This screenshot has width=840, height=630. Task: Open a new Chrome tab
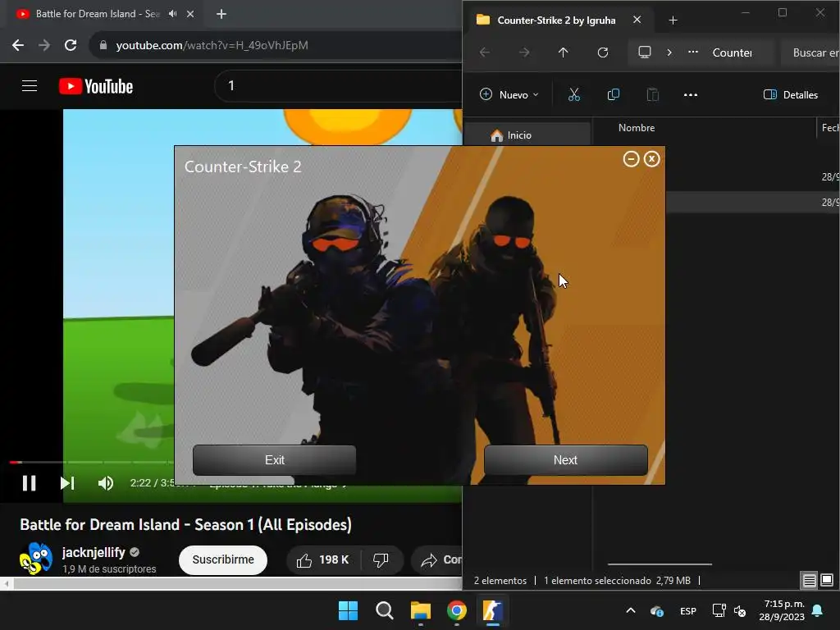221,14
